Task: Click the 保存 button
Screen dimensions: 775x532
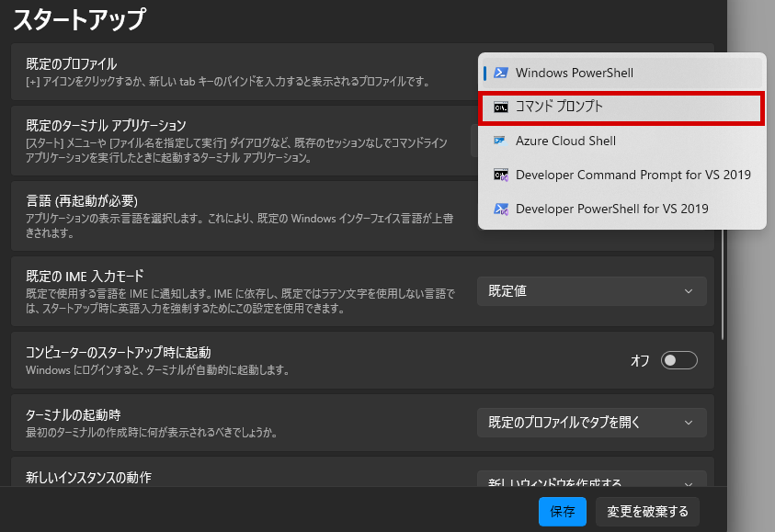Action: [562, 511]
